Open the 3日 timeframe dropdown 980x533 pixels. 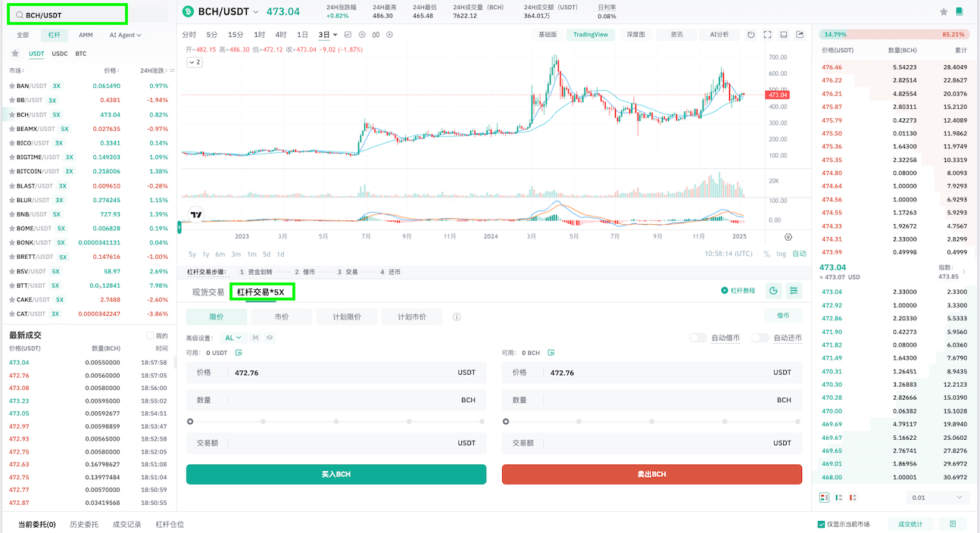[x=328, y=34]
